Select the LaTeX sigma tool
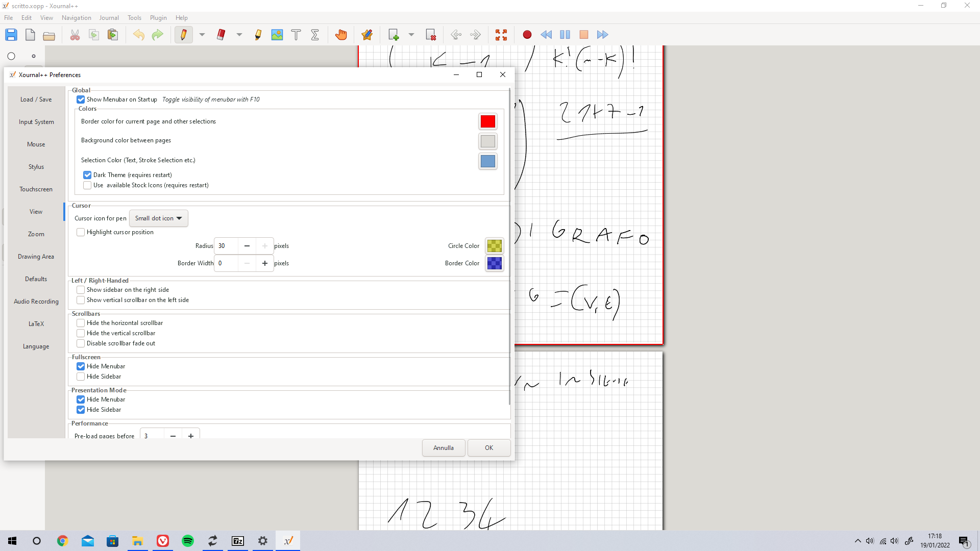 tap(315, 35)
